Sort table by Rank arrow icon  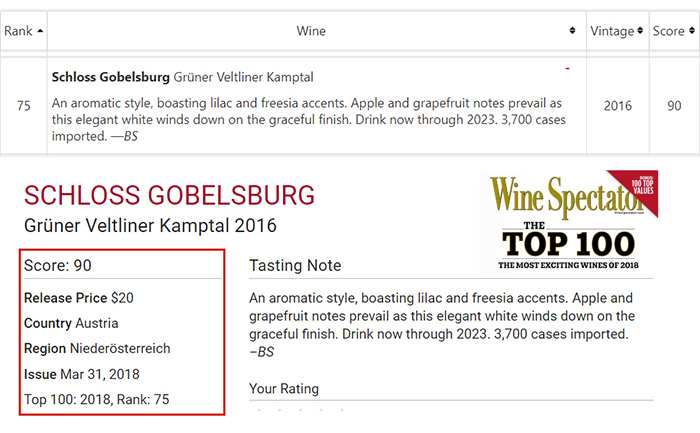point(40,31)
